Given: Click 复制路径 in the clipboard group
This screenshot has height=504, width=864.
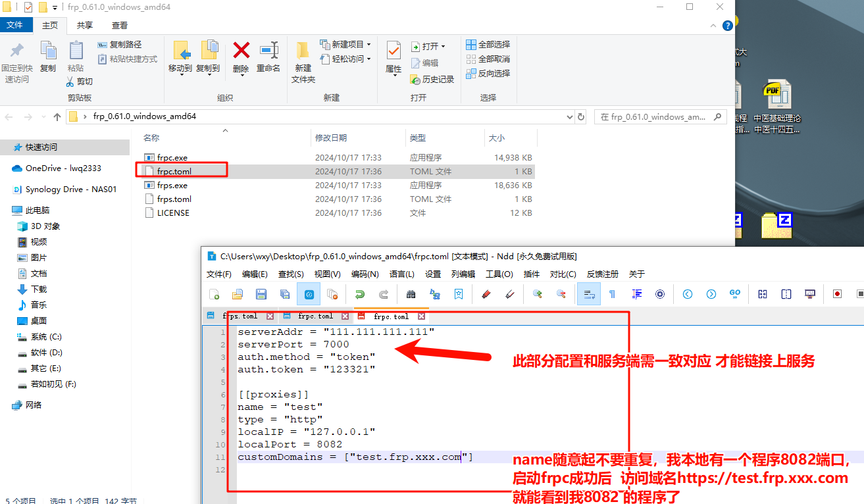Looking at the screenshot, I should tap(120, 45).
